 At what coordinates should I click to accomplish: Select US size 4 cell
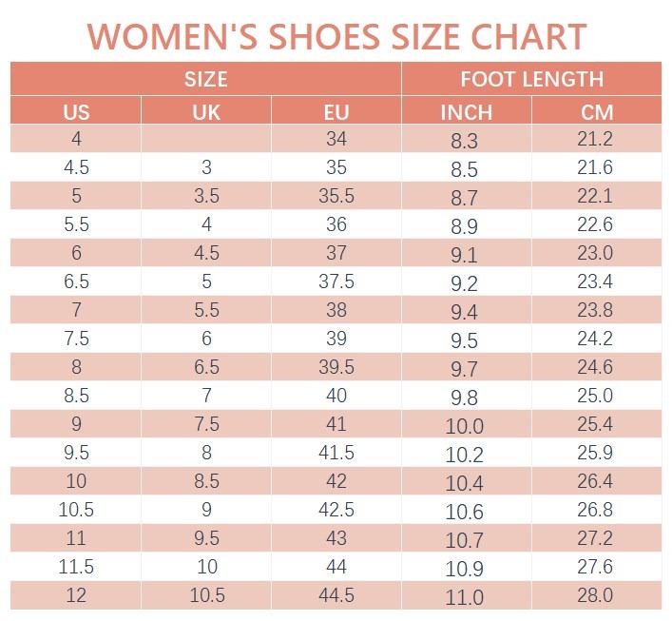pos(76,140)
